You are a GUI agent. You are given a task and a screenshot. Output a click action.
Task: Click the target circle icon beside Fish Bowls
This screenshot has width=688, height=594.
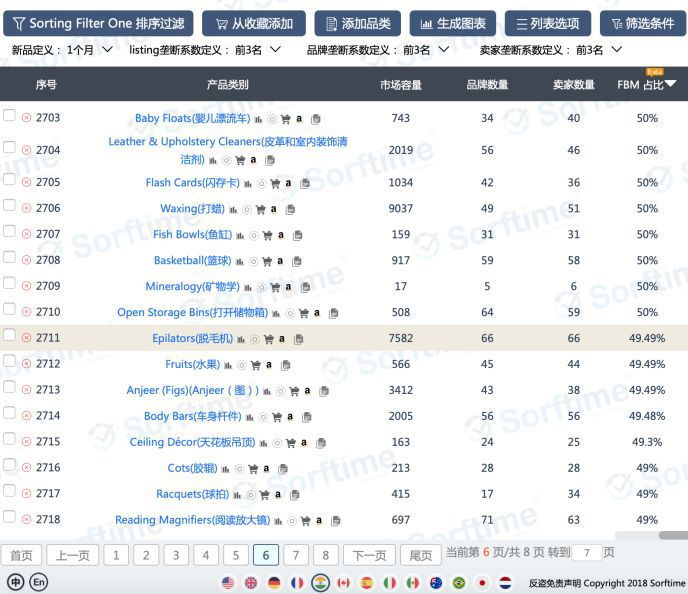pyautogui.click(x=254, y=236)
